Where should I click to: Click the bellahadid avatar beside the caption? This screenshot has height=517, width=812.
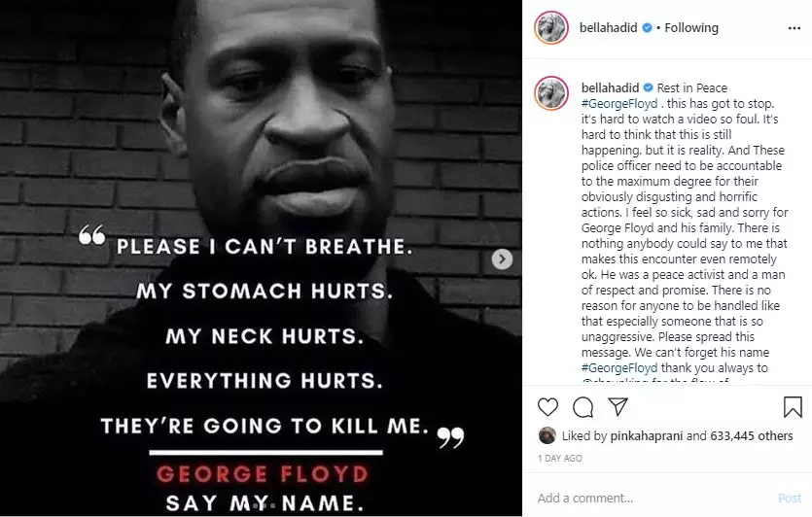click(x=551, y=93)
